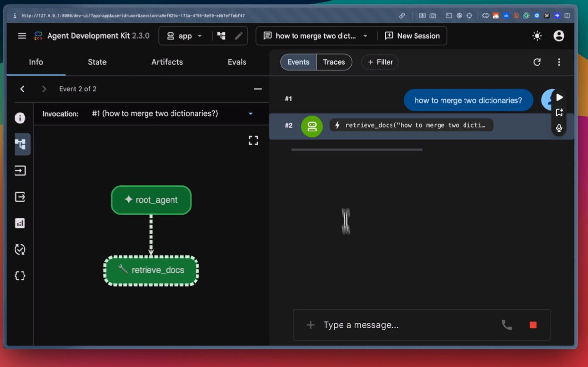Screen dimensions: 588x367
Task: Switch view to Events
Action: click(298, 62)
